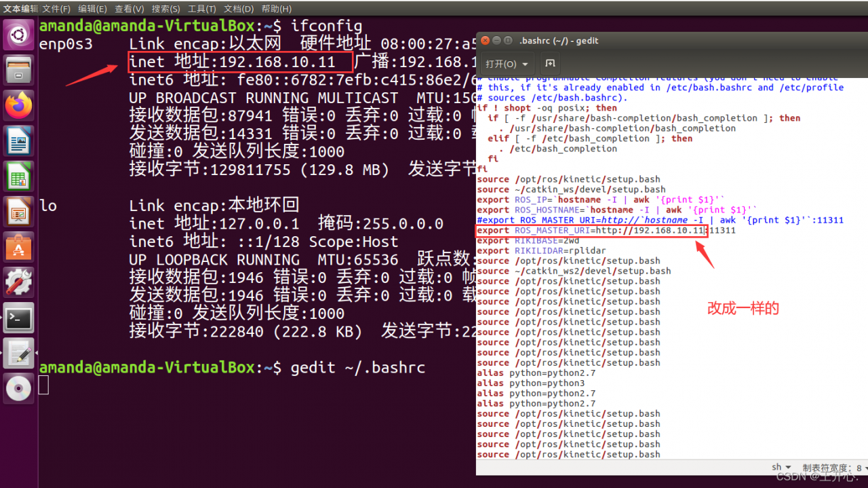Open the 帮助(H) menu

(276, 9)
